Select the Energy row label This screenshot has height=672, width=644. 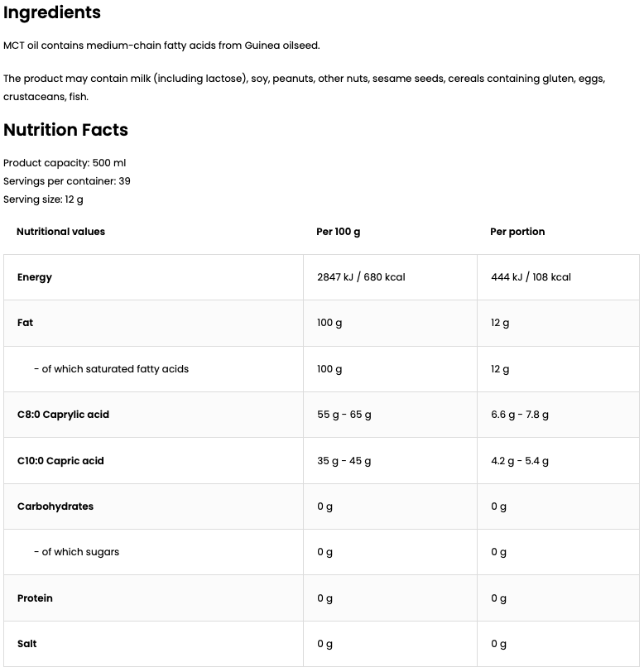[x=35, y=277]
